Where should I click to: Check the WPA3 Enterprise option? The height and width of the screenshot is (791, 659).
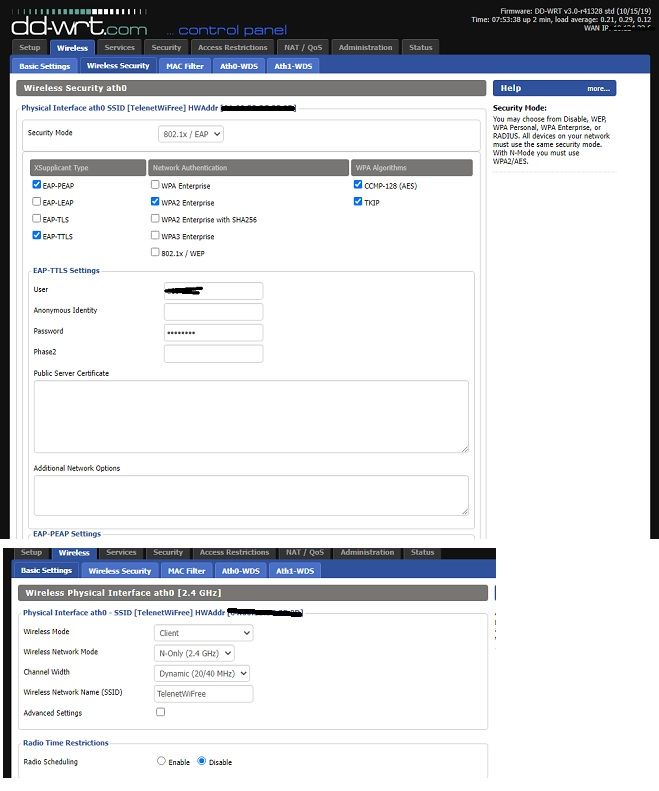154,236
